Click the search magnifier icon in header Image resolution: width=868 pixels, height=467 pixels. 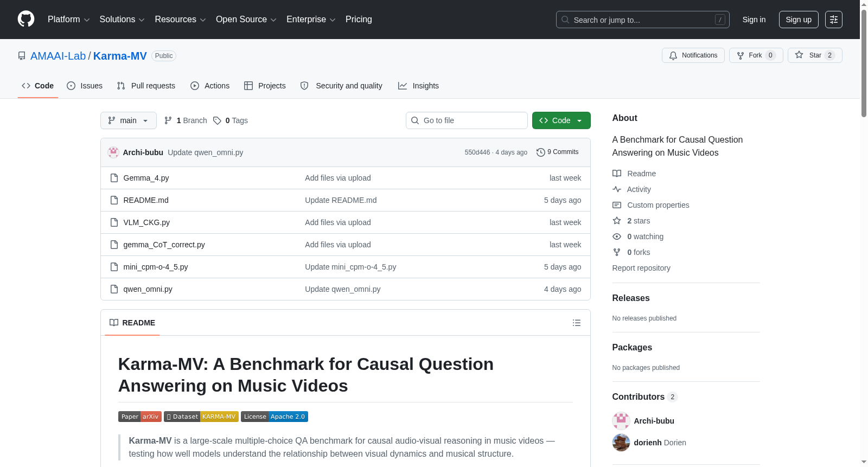point(565,20)
